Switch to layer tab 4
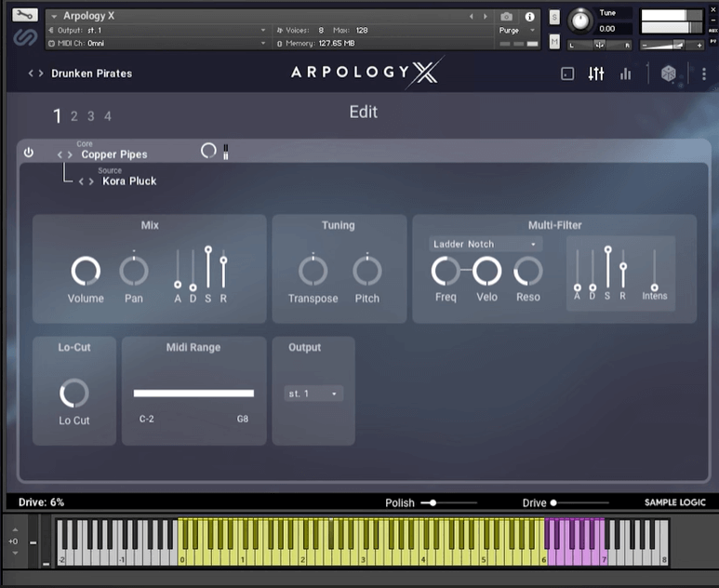This screenshot has width=719, height=588. pyautogui.click(x=108, y=116)
